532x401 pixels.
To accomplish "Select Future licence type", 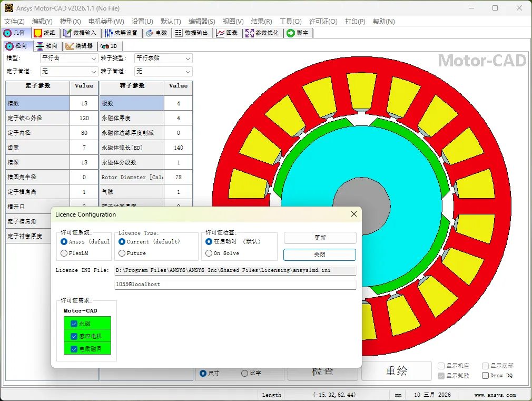I will (122, 253).
